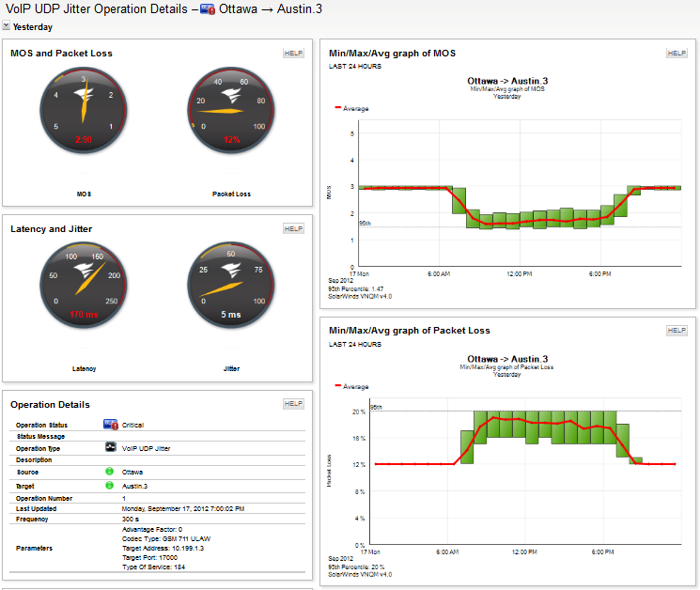
Task: Click the Austin.3 target link
Action: (x=134, y=486)
